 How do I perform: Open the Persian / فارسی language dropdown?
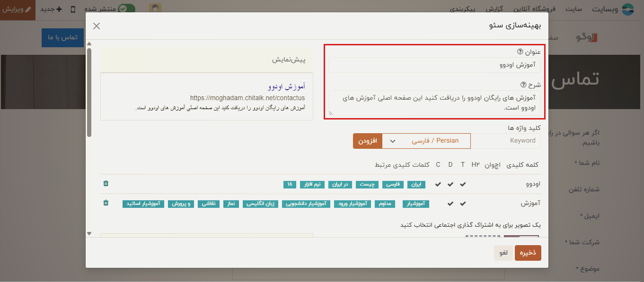point(426,141)
